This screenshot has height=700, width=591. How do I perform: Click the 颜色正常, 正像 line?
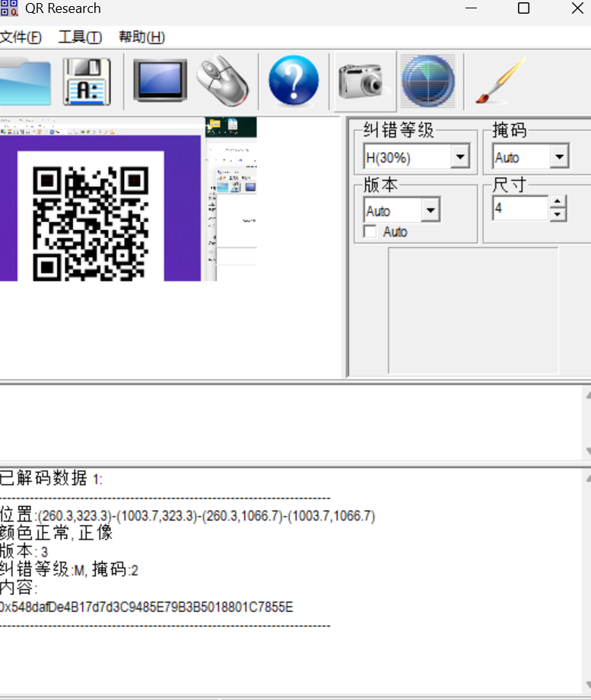click(x=56, y=533)
